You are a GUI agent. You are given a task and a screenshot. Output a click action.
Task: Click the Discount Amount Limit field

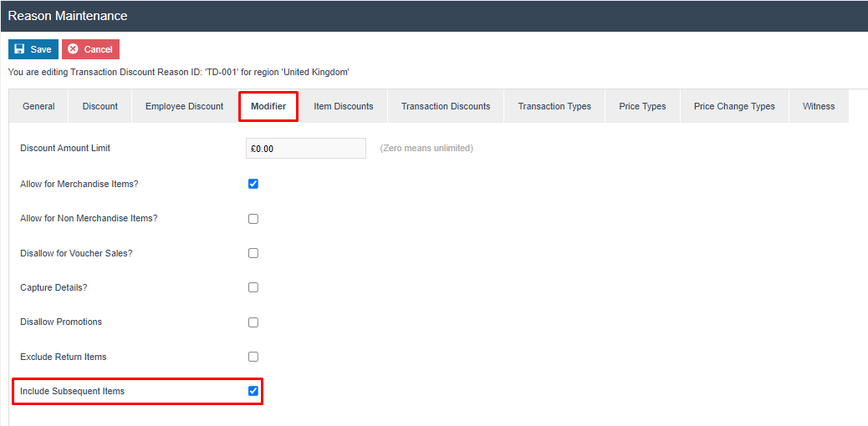(x=306, y=149)
